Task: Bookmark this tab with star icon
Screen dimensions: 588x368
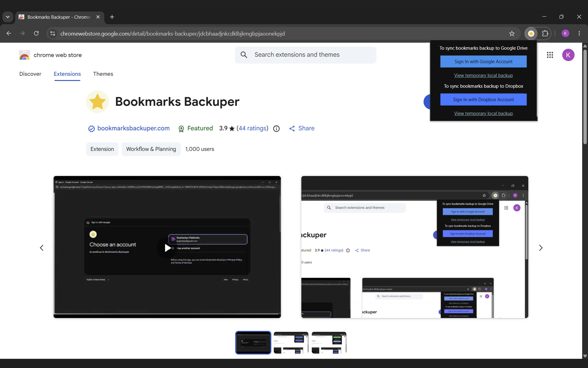Action: (x=512, y=33)
